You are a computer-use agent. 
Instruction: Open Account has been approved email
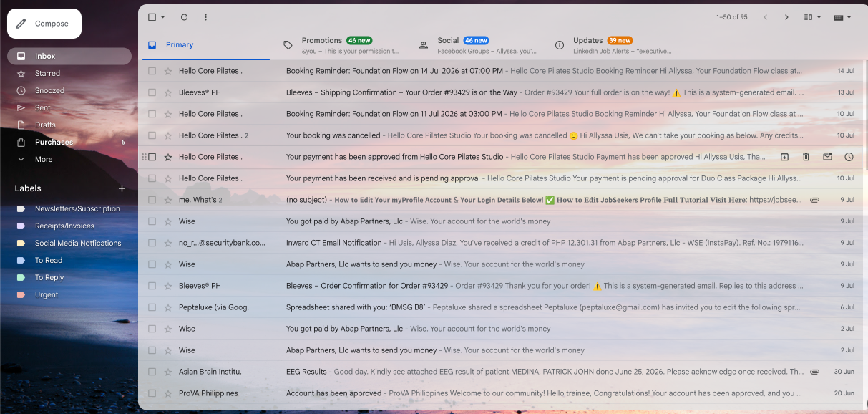click(x=501, y=393)
